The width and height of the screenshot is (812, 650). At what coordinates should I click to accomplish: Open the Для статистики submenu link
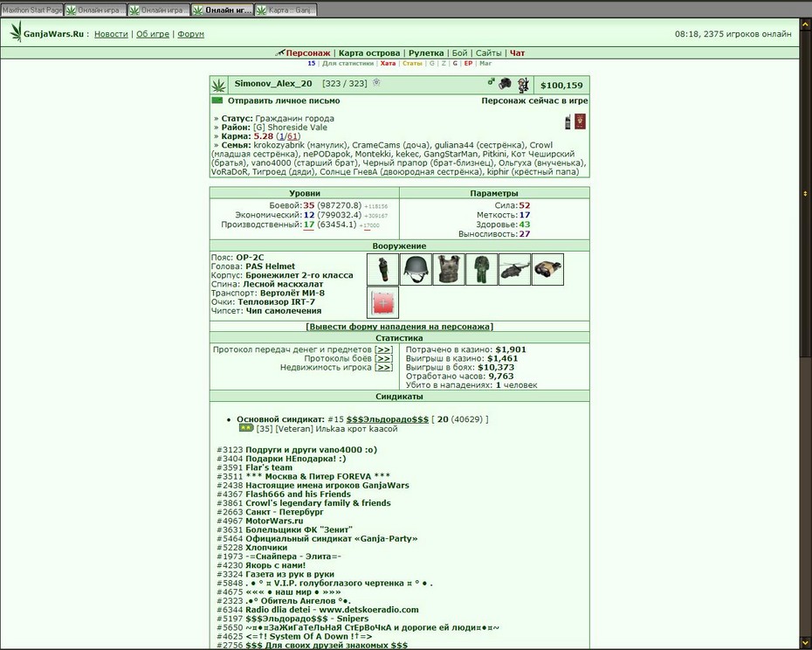pyautogui.click(x=348, y=63)
